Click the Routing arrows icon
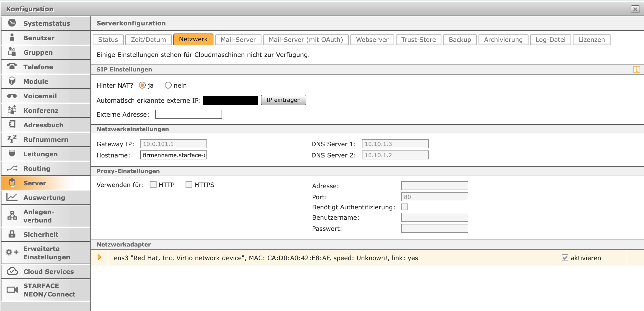This screenshot has height=311, width=644. [x=12, y=168]
